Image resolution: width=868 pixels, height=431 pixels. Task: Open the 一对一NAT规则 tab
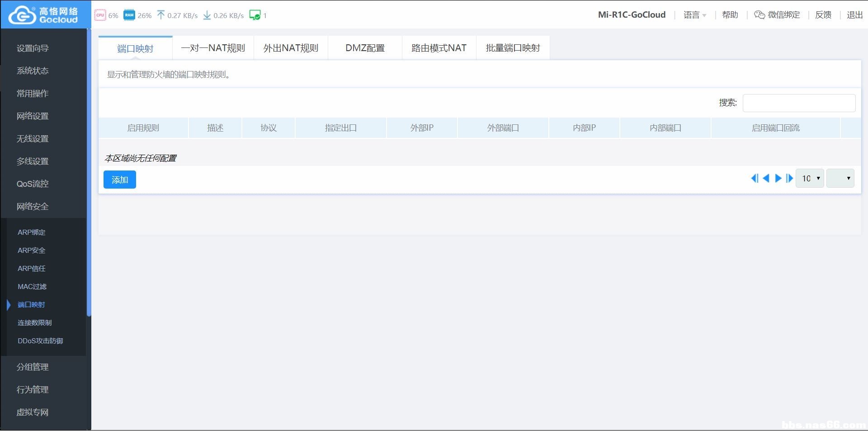pos(213,48)
